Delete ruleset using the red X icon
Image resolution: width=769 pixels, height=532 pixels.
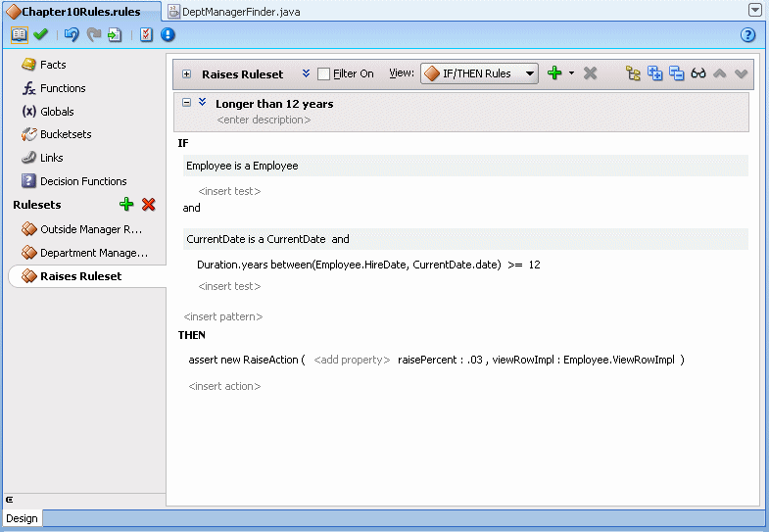149,204
